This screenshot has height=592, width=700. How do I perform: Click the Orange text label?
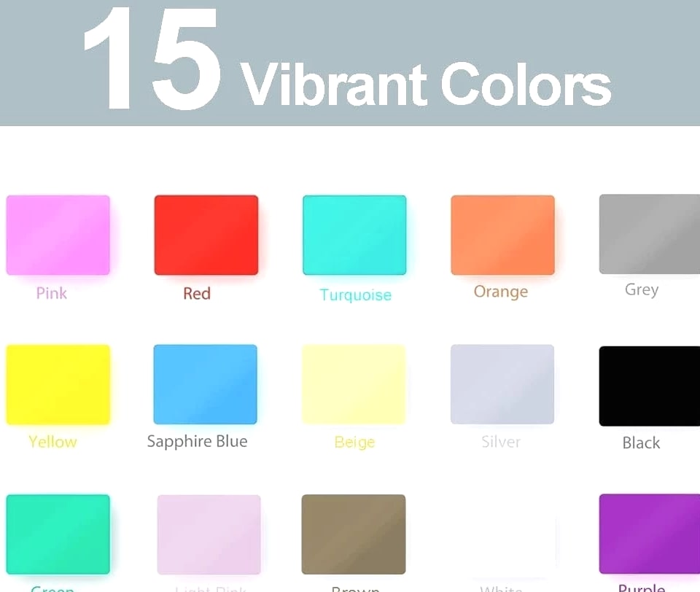click(501, 292)
